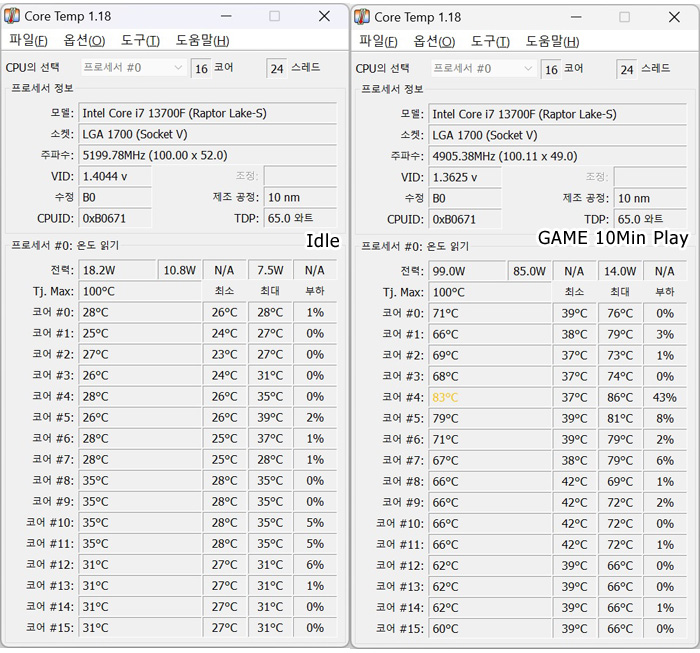Click the Core Temp app icon in Idle window
The image size is (700, 653).
(12, 16)
